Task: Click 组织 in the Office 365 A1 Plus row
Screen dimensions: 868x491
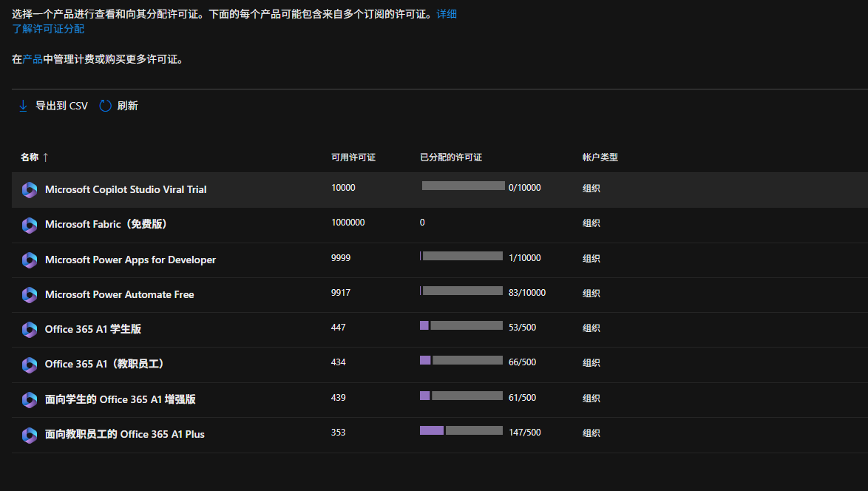Action: pyautogui.click(x=591, y=433)
